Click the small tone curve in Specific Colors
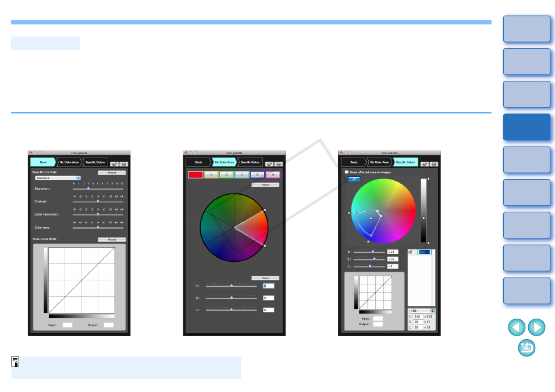555x392 pixels. pyautogui.click(x=376, y=293)
